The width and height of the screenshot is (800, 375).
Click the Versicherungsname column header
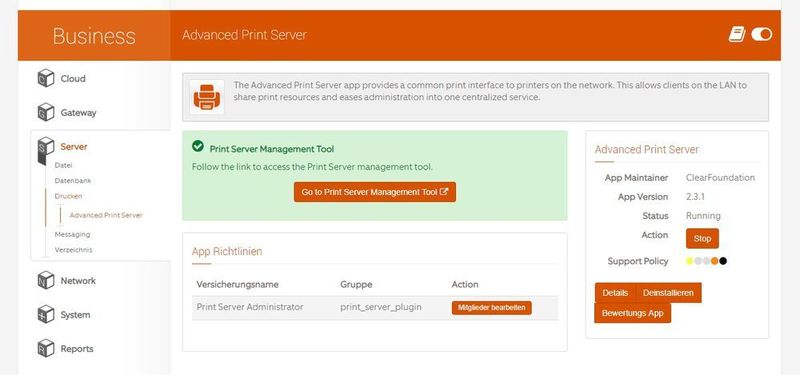[x=238, y=284]
